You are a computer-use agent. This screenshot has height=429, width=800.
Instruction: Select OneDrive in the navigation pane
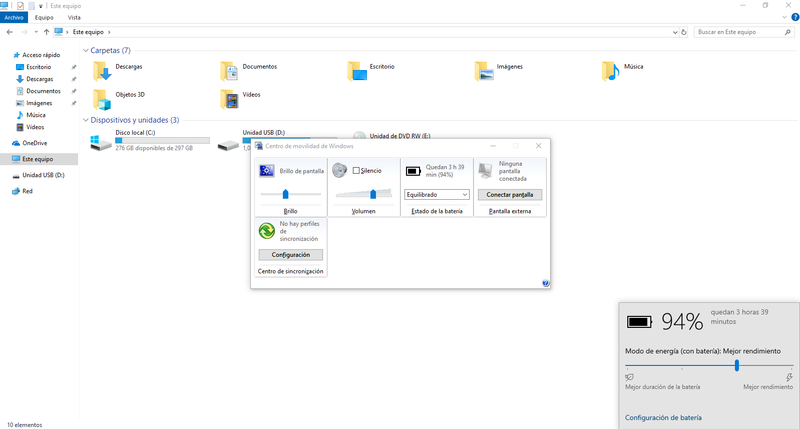pos(34,143)
